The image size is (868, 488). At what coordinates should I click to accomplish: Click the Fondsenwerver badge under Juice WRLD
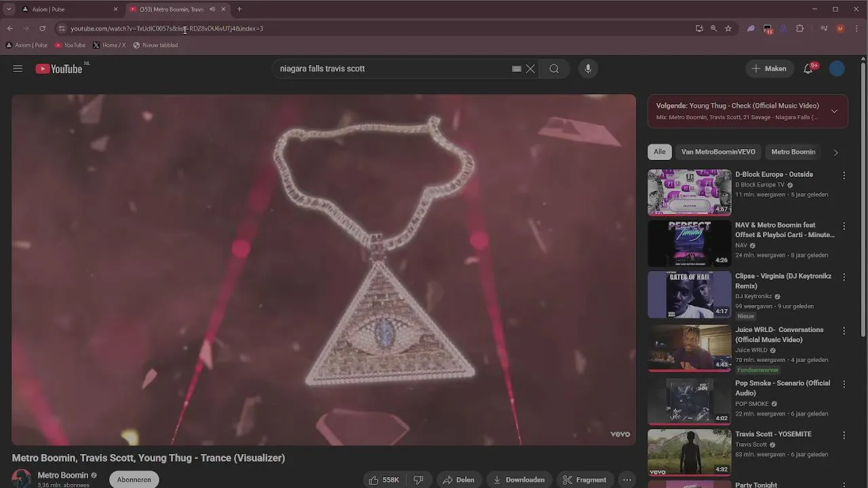[x=758, y=370]
